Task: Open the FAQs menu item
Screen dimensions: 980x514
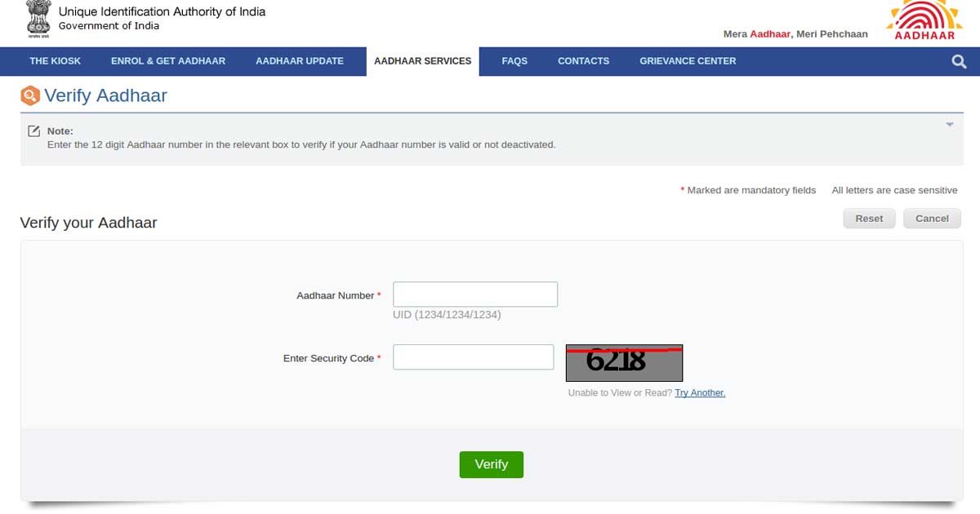Action: point(514,61)
